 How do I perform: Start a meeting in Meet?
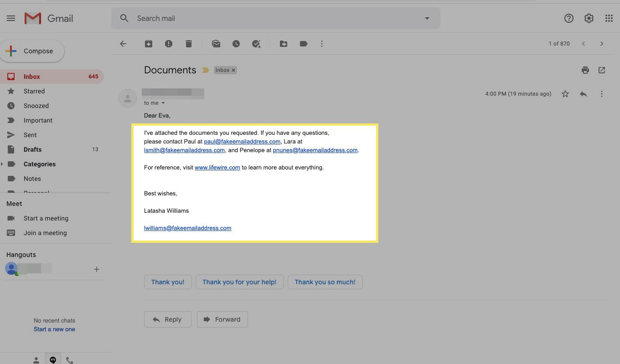(x=46, y=218)
